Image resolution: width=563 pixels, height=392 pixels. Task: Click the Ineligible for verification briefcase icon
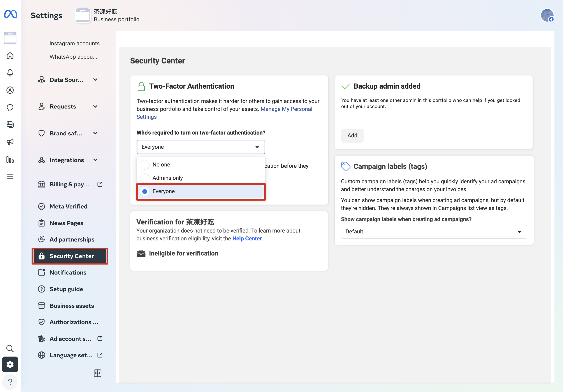click(141, 253)
